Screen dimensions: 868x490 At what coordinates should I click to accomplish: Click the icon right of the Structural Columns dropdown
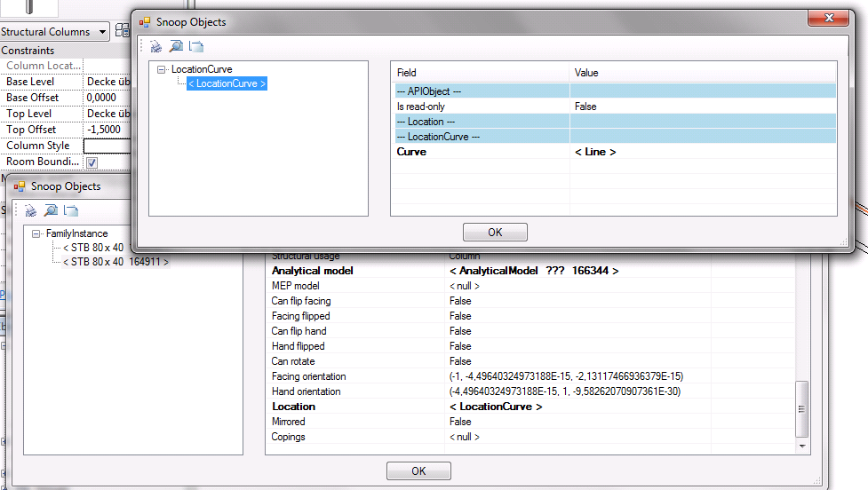[123, 31]
